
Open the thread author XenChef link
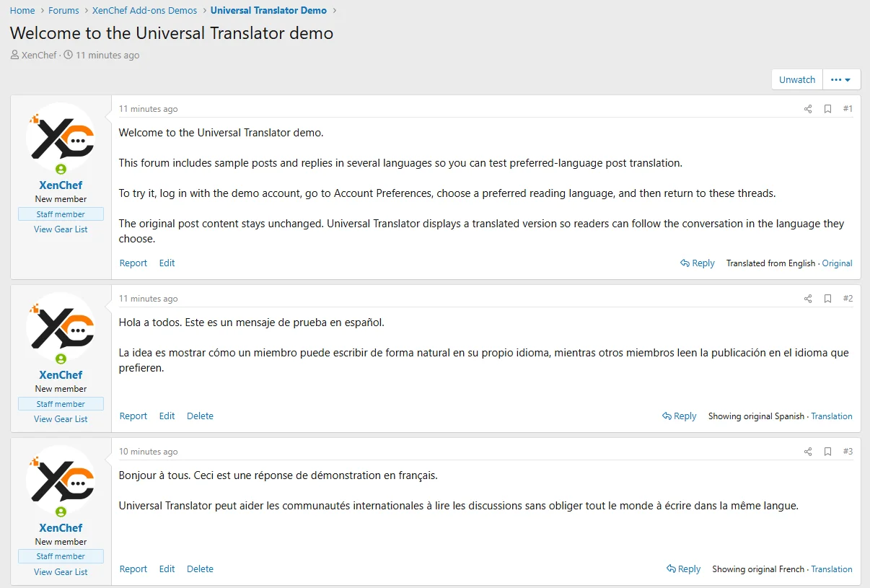(x=39, y=55)
